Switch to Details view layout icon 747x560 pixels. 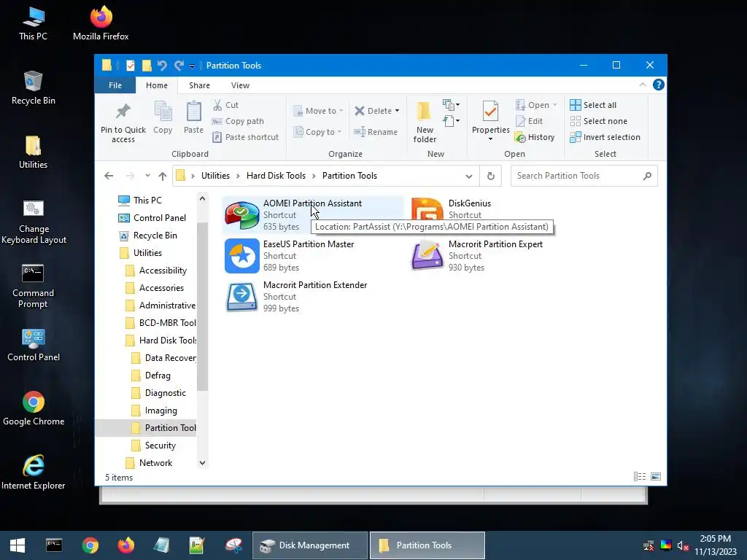point(639,477)
